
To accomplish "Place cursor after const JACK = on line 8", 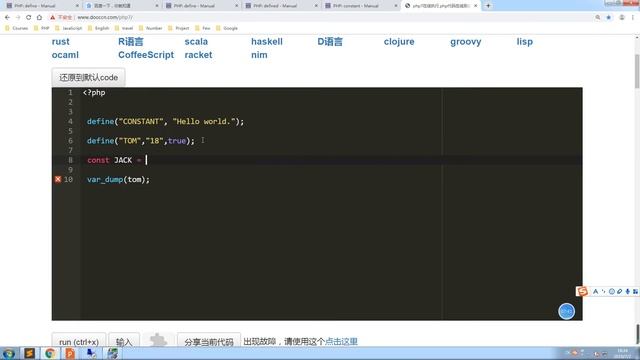I will (x=146, y=160).
